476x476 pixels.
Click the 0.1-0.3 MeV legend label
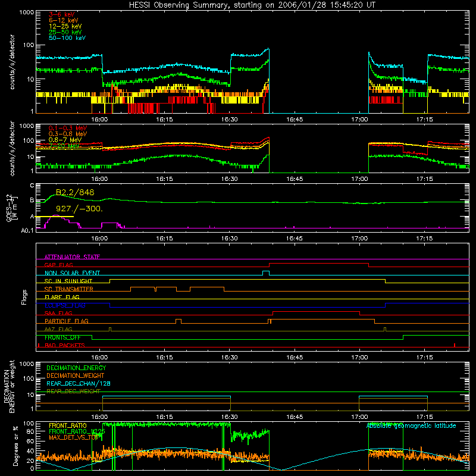68,128
